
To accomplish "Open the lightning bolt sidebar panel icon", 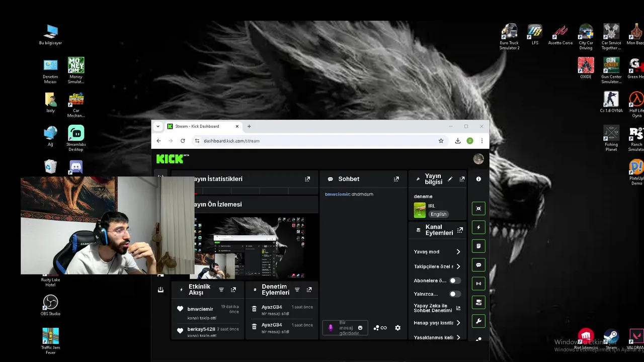I will tap(478, 227).
